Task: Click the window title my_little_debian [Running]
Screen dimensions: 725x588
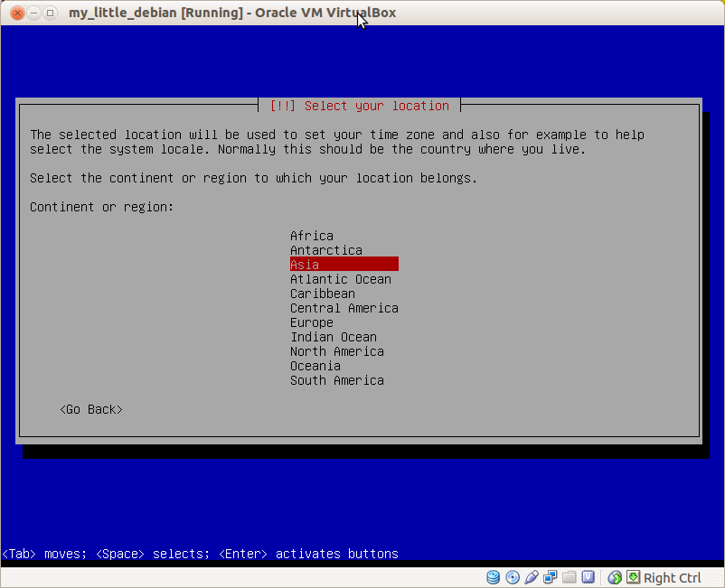Action: 155,13
